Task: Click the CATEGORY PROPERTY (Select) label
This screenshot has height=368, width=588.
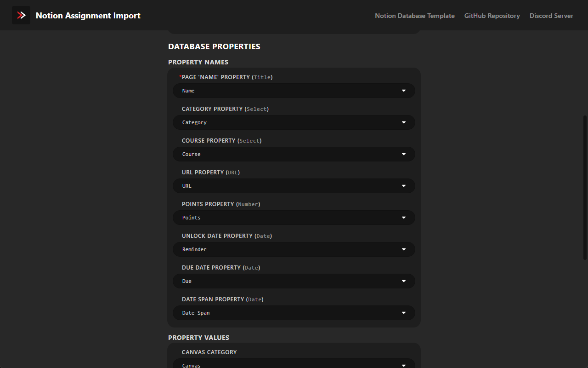Action: pyautogui.click(x=225, y=109)
